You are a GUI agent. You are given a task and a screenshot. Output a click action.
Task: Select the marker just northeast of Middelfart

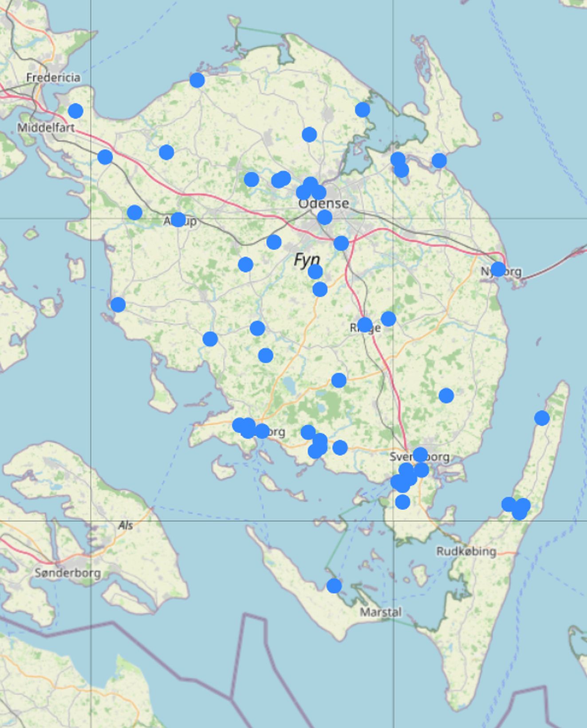[x=75, y=111]
